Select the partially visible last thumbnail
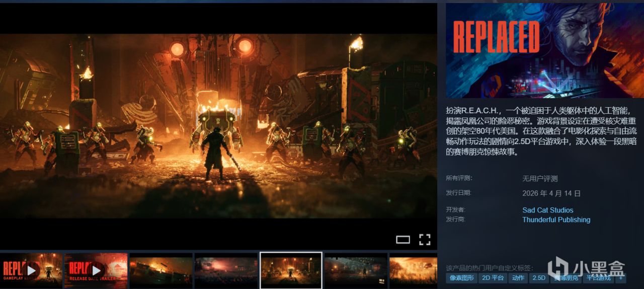The image size is (644, 289). [x=413, y=270]
